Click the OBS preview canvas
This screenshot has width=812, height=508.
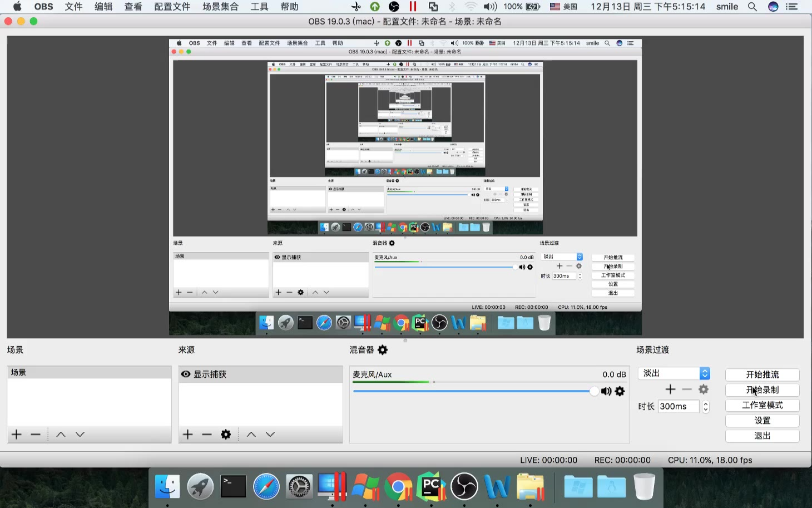point(405,187)
